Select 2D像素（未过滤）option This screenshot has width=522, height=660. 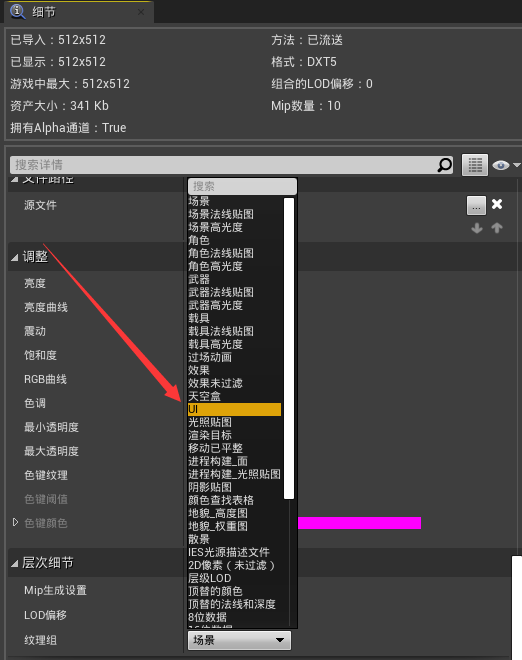click(x=234, y=565)
